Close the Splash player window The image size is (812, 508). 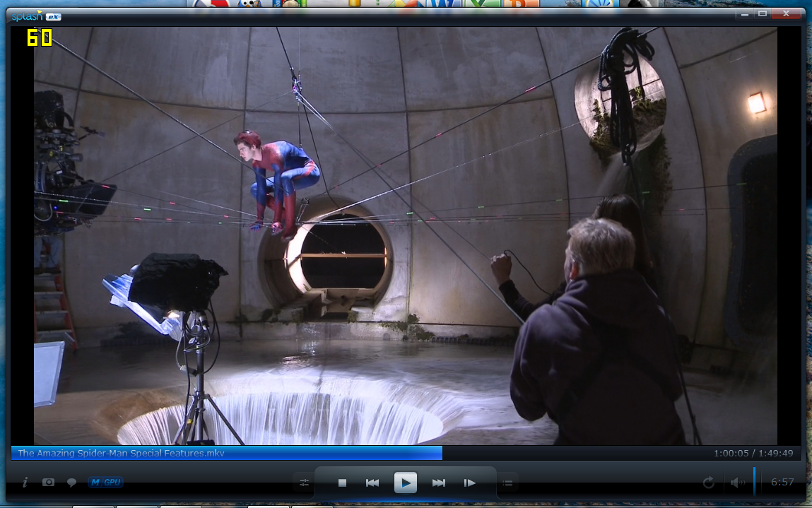786,14
